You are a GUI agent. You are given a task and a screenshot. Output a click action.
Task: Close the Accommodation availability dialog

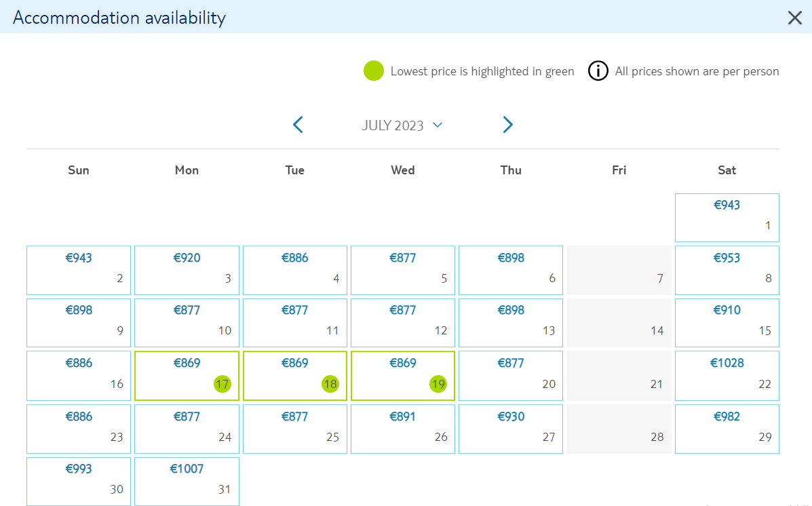tap(794, 18)
